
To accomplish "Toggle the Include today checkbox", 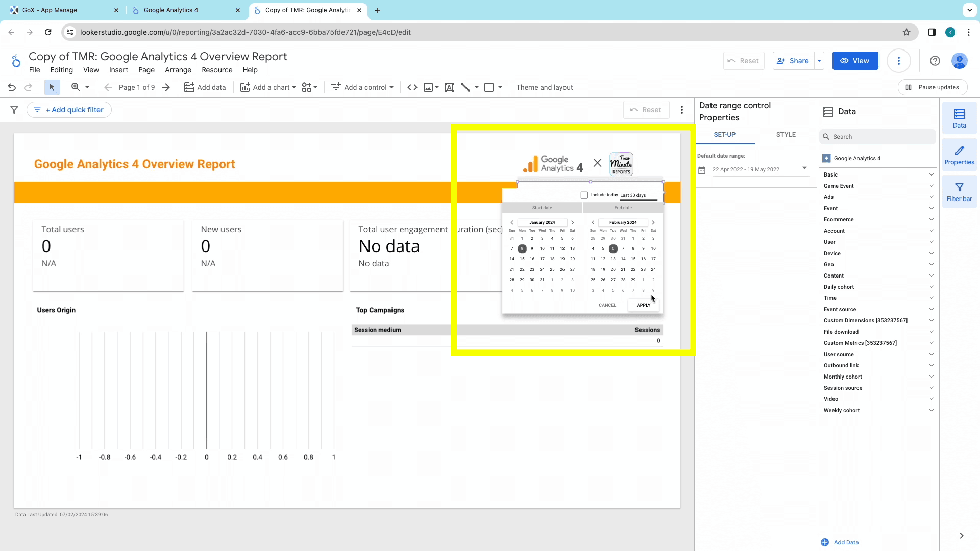I will (584, 195).
